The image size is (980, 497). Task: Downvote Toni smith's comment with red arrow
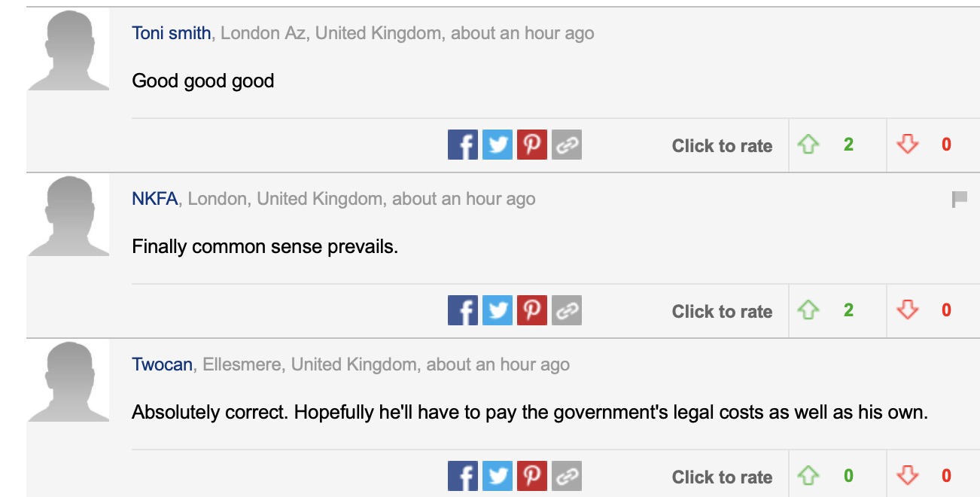908,144
